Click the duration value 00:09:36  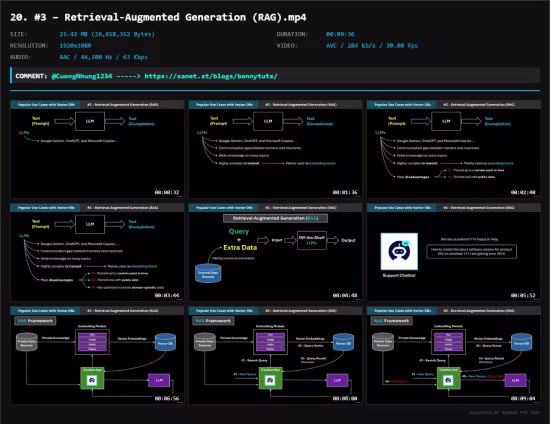340,34
